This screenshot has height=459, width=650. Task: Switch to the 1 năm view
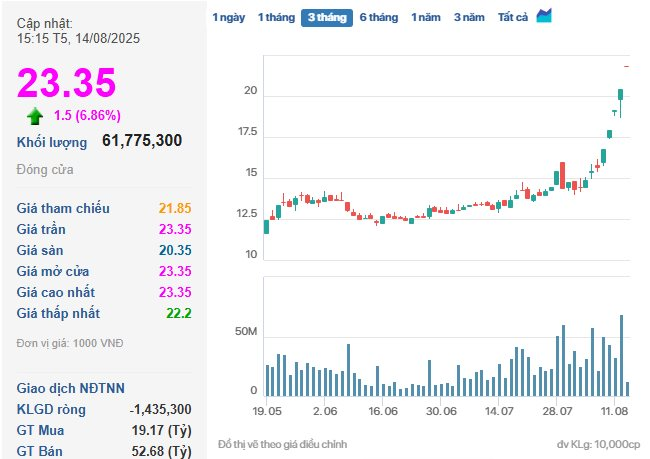pos(426,17)
